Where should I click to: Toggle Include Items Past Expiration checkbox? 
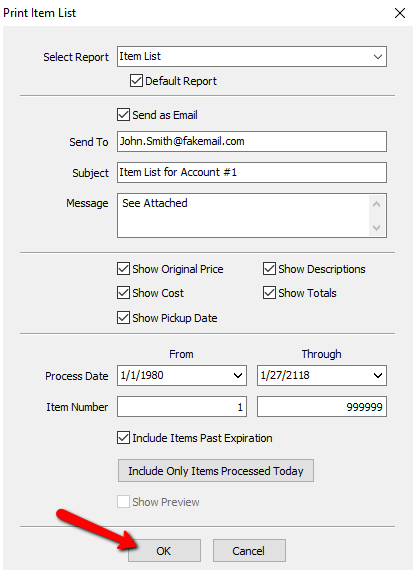123,437
